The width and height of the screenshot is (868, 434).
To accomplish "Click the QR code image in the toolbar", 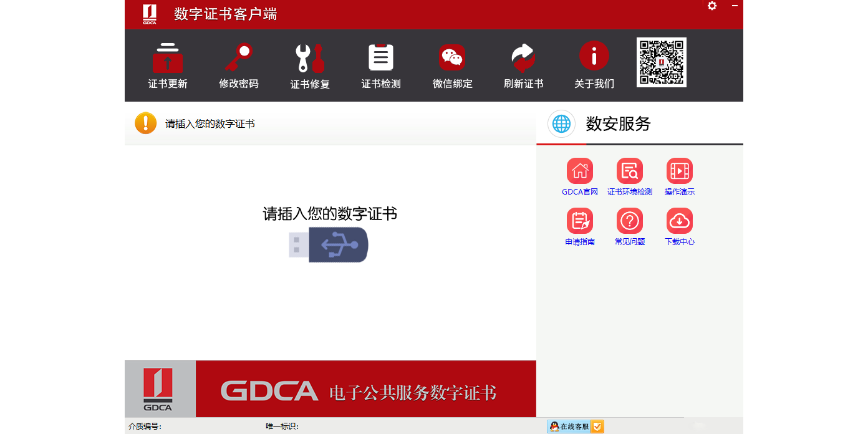I will click(662, 62).
